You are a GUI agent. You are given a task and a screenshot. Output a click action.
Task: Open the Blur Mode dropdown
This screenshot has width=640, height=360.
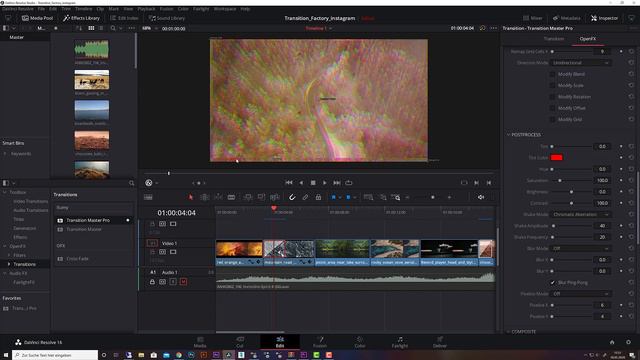[581, 248]
